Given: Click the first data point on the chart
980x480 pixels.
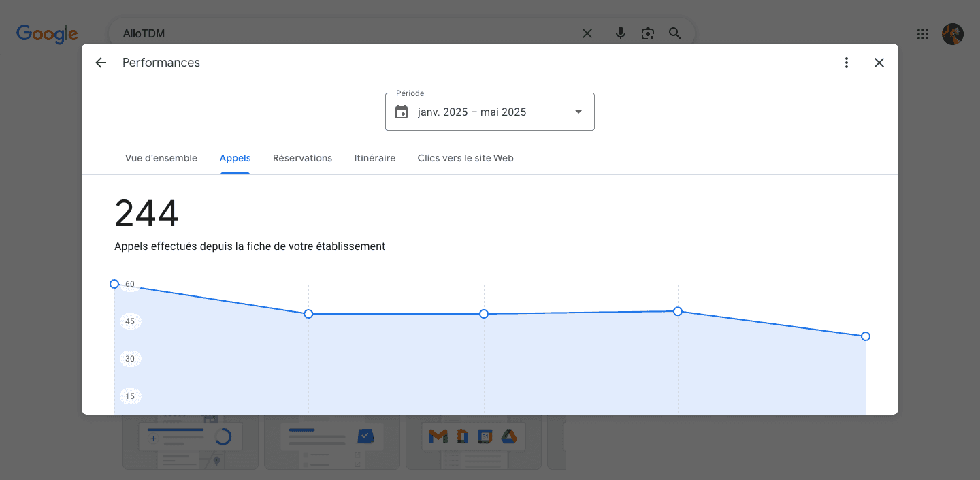Looking at the screenshot, I should click(x=114, y=284).
